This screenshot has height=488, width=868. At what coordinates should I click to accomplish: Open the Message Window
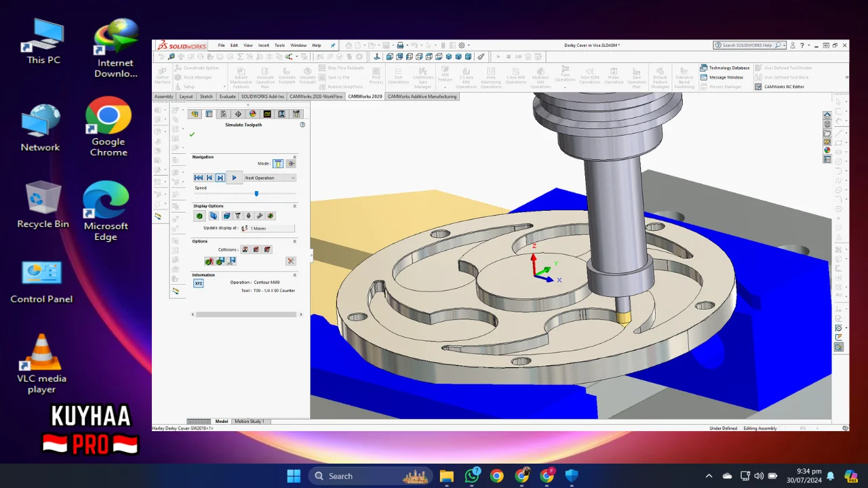tap(722, 77)
